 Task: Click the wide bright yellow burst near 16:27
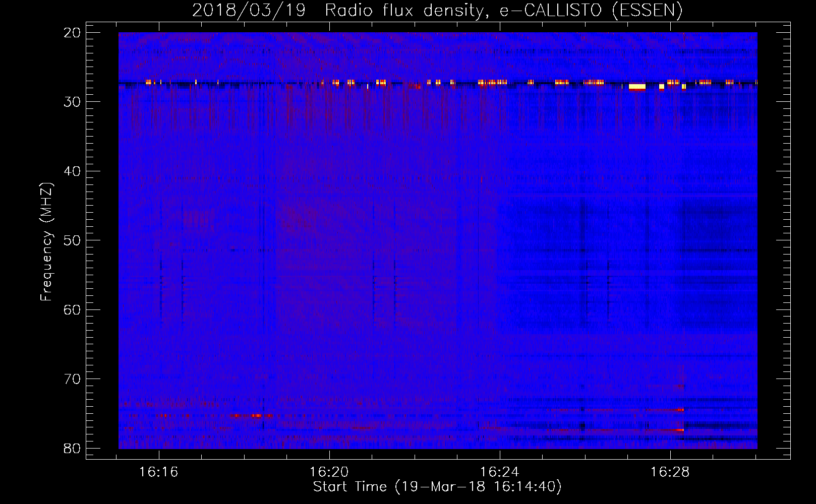(x=637, y=87)
